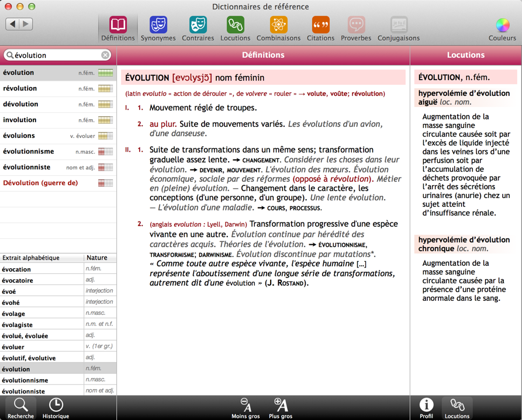Select the Locutions toolbar icon
Viewport: 522px width, 420px height.
coord(236,25)
